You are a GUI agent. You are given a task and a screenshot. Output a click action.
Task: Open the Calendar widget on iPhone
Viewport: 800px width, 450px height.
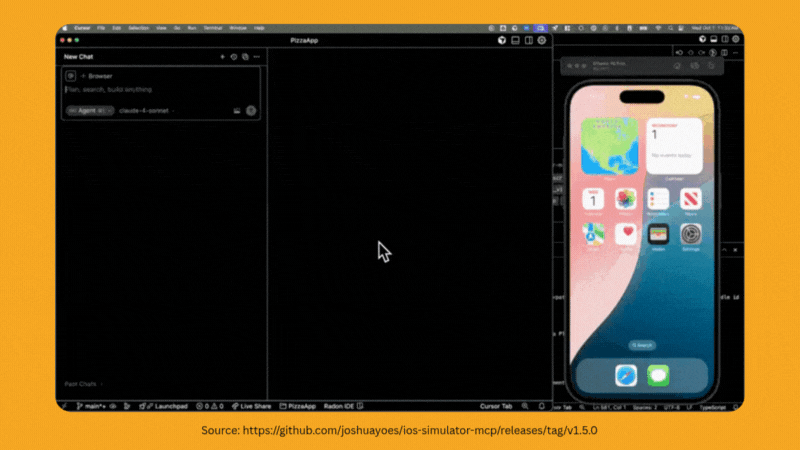[x=674, y=146]
